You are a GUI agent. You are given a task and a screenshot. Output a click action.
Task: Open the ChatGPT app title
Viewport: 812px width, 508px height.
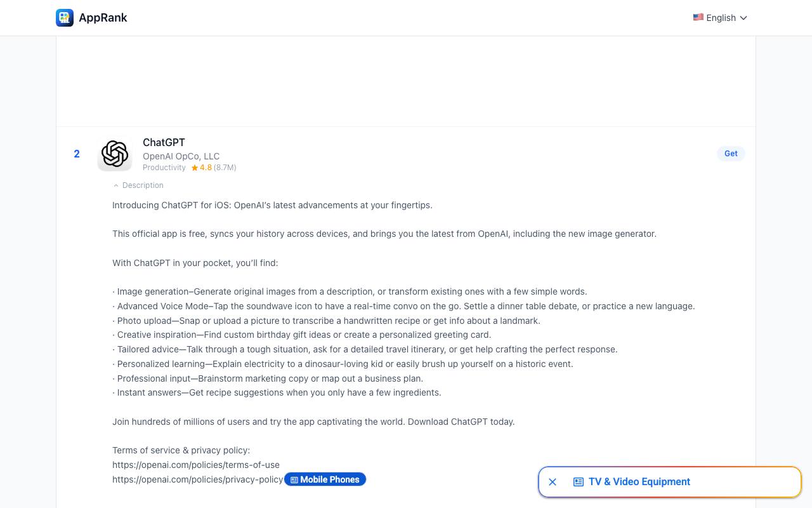click(164, 142)
